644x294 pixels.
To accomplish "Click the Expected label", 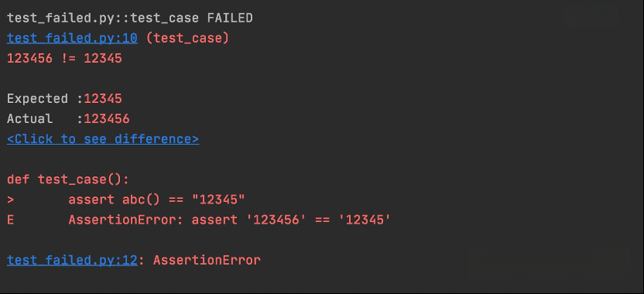I will 37,98.
